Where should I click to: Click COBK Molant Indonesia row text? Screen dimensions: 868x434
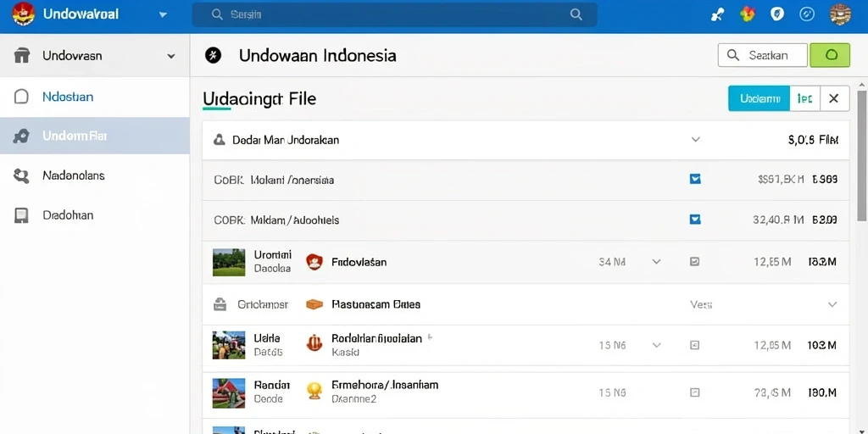(274, 180)
